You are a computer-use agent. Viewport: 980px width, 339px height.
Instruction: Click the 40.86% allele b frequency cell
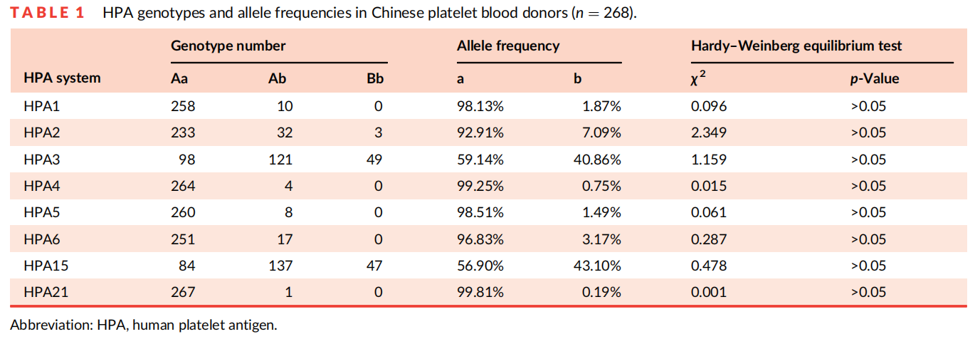coord(597,160)
